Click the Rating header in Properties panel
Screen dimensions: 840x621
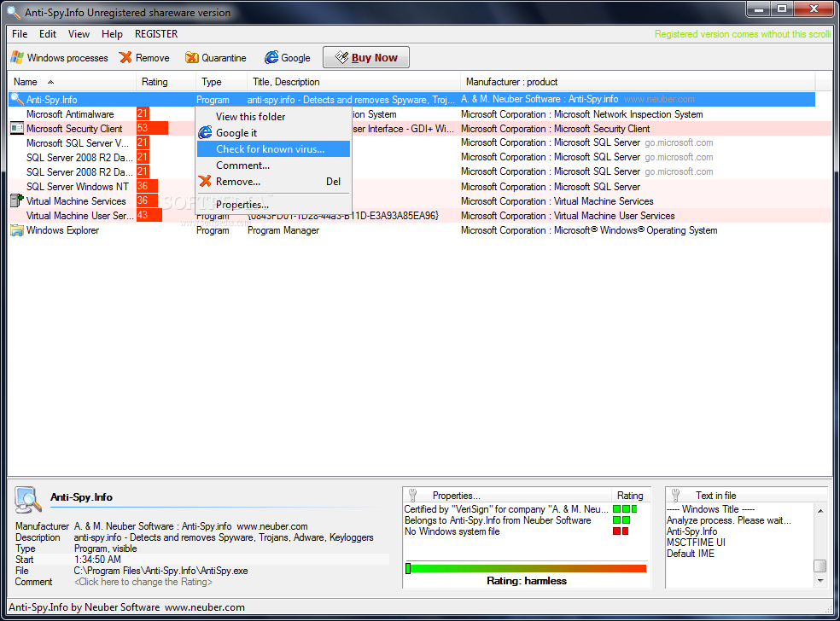point(630,496)
